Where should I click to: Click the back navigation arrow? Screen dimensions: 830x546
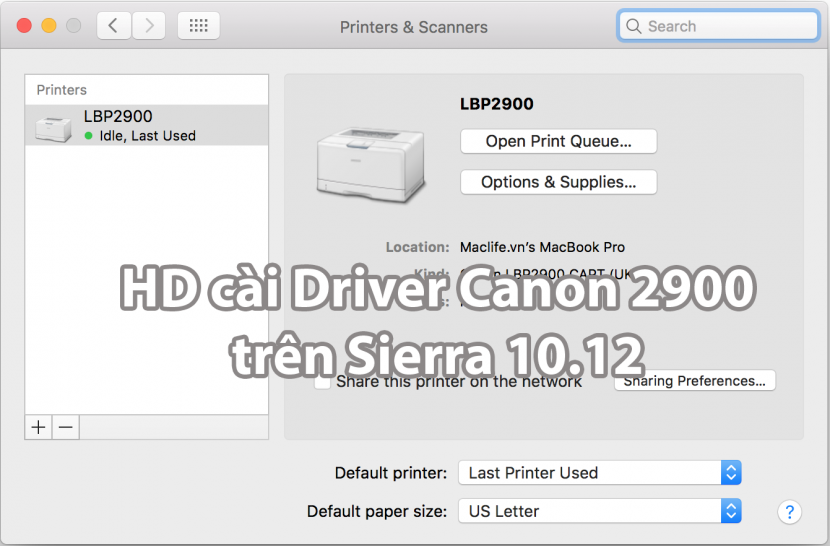click(x=113, y=26)
